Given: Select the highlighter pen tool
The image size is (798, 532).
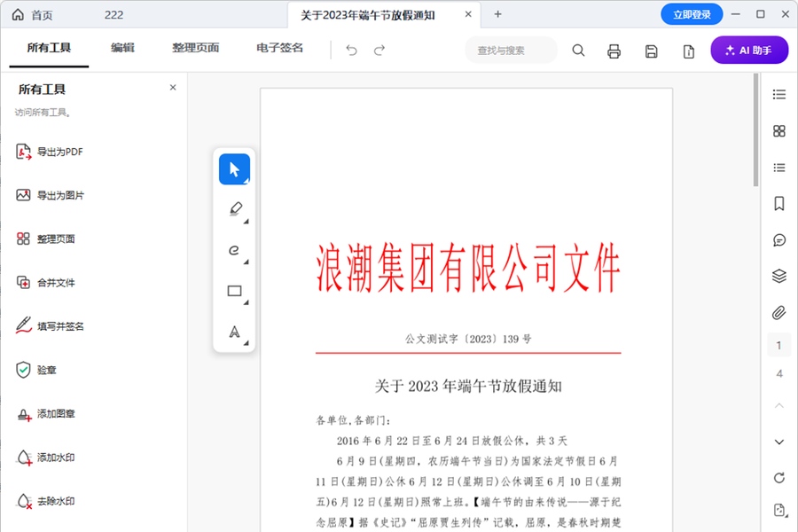Looking at the screenshot, I should click(x=235, y=208).
